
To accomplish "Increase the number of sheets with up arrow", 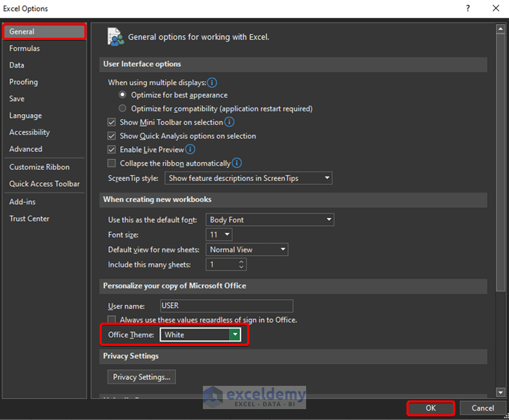I will (x=241, y=262).
